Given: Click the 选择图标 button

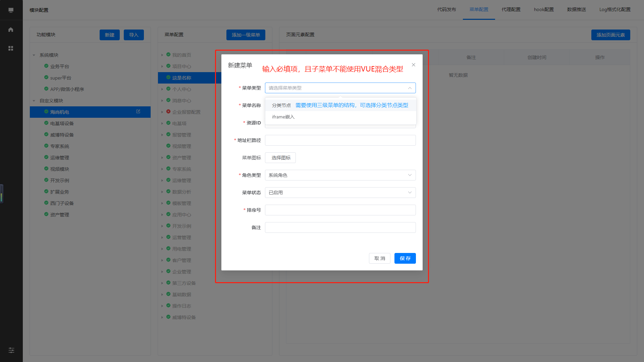Looking at the screenshot, I should (x=280, y=158).
